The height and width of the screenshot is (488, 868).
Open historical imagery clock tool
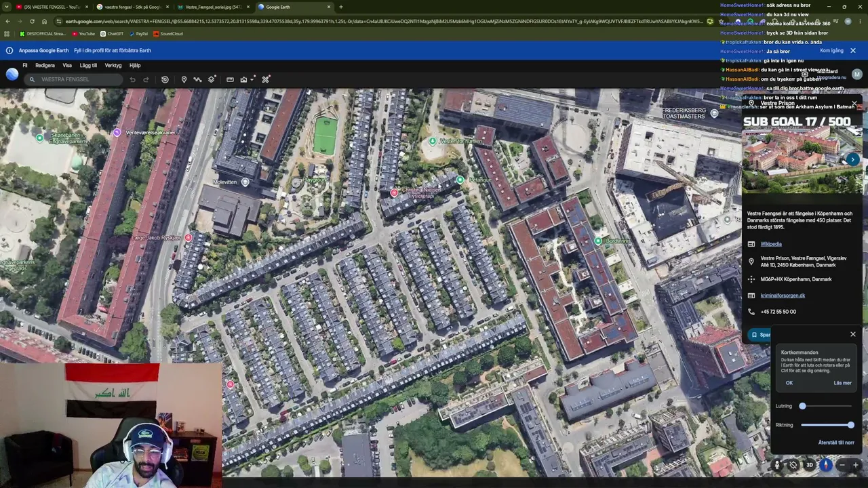click(165, 79)
